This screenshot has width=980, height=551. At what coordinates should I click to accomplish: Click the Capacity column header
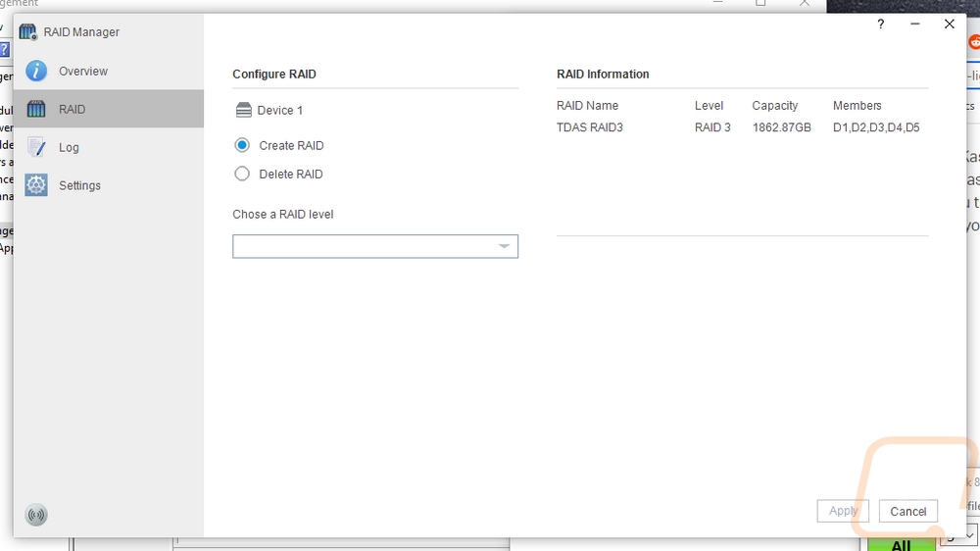[775, 106]
